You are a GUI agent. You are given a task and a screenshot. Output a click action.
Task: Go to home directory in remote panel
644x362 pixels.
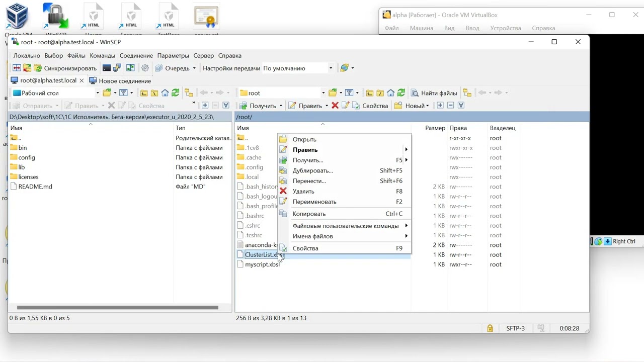coord(391,93)
